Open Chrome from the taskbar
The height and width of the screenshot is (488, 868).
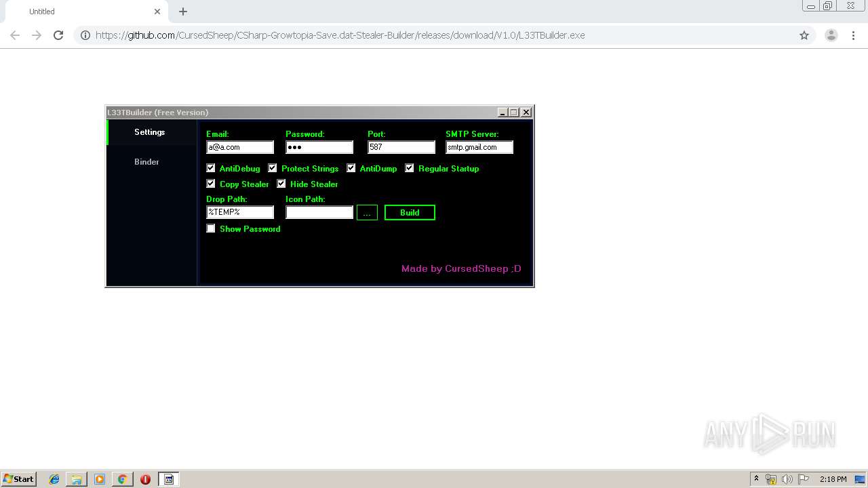click(122, 479)
